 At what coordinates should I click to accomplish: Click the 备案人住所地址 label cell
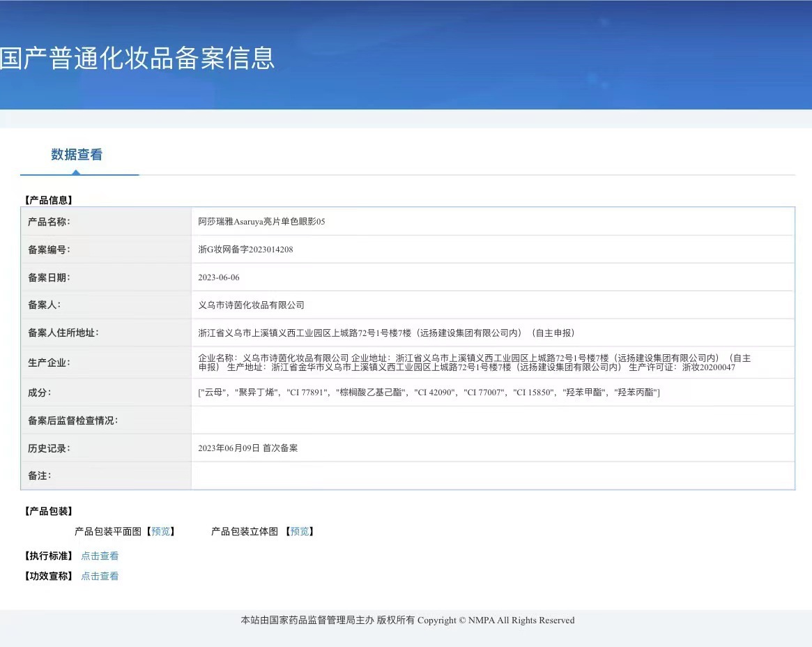tap(106, 333)
